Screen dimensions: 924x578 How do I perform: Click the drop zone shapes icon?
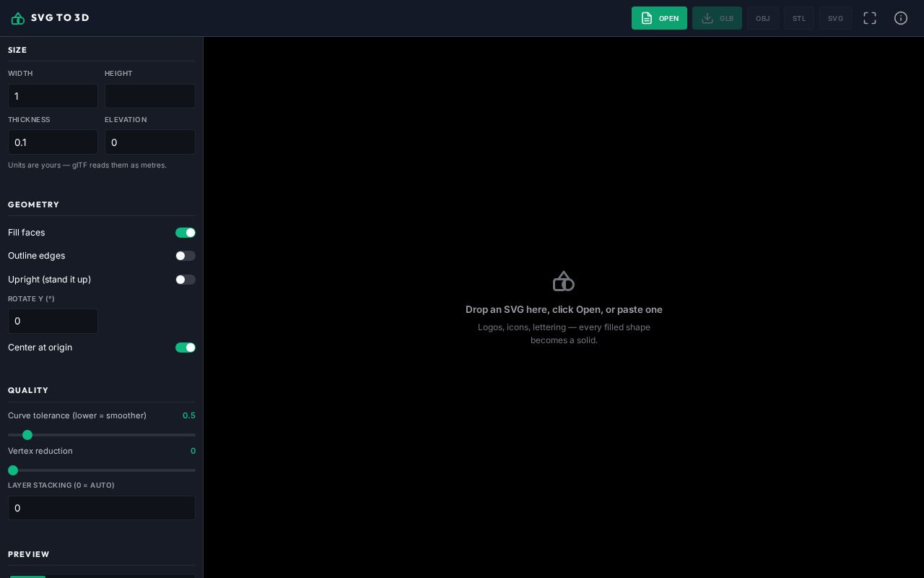coord(564,281)
